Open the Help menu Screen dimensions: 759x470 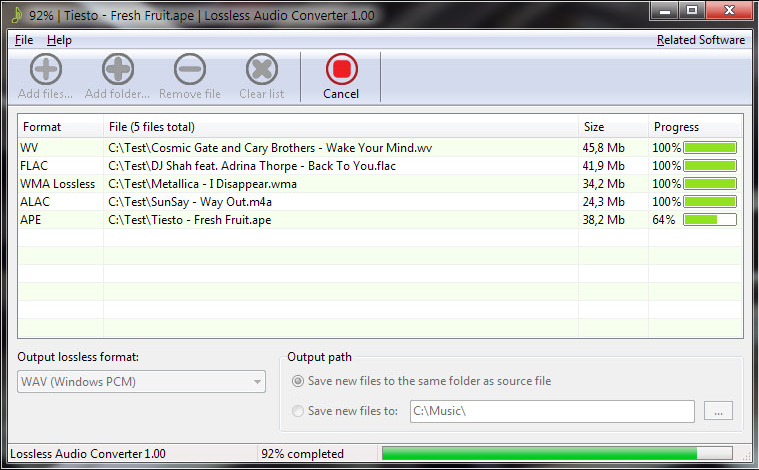59,40
